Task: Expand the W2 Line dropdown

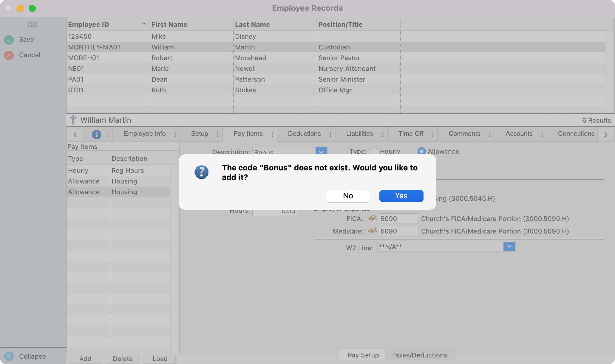Action: click(x=509, y=247)
